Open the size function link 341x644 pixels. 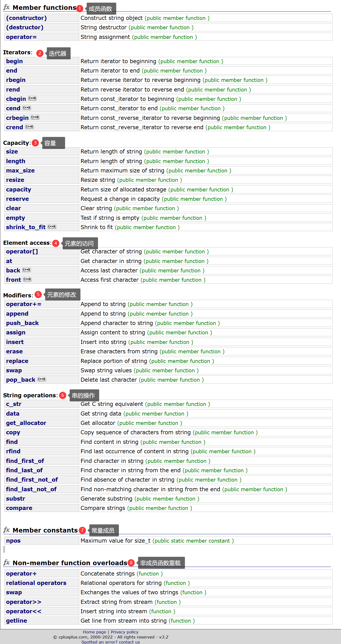[12, 152]
